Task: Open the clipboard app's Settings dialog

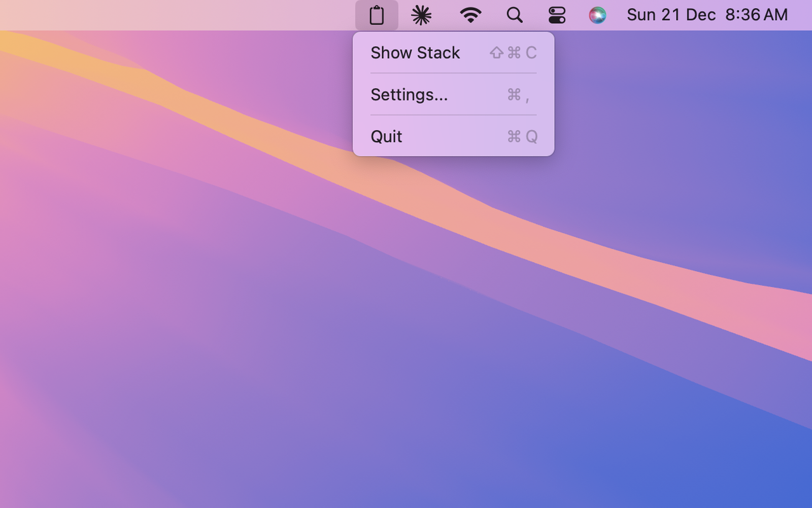Action: (409, 94)
